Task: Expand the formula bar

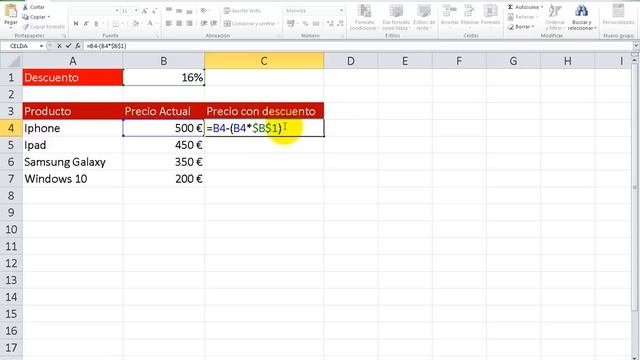Action: pos(636,46)
